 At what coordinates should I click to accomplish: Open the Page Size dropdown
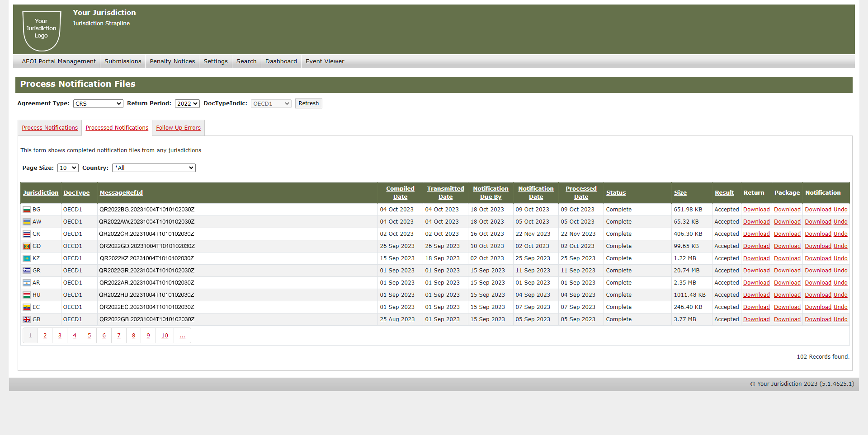(68, 168)
